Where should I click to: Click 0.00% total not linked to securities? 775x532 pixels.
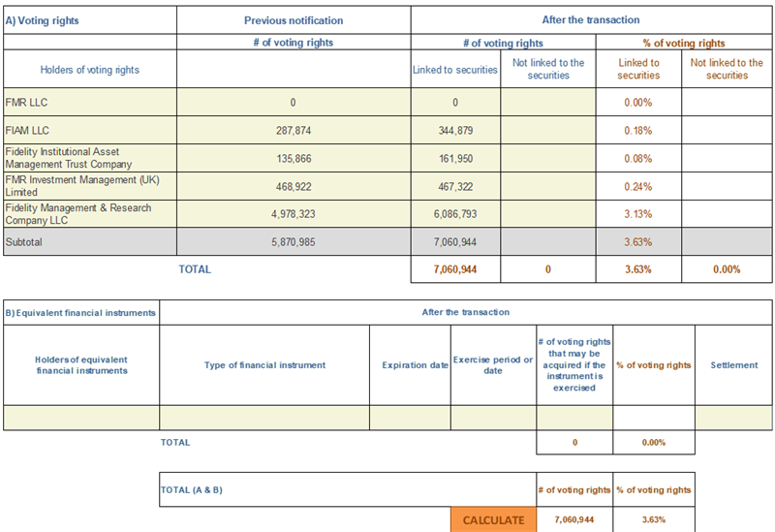727,269
